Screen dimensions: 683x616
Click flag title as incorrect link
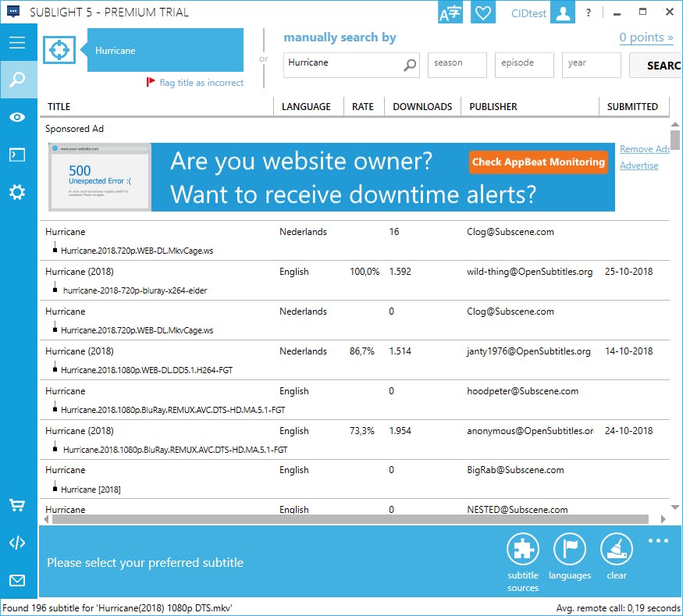[201, 82]
